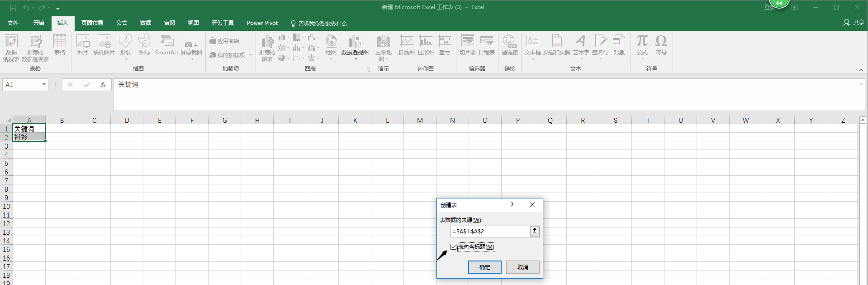The image size is (868, 285).
Task: Click the 共享 share button
Action: (854, 23)
